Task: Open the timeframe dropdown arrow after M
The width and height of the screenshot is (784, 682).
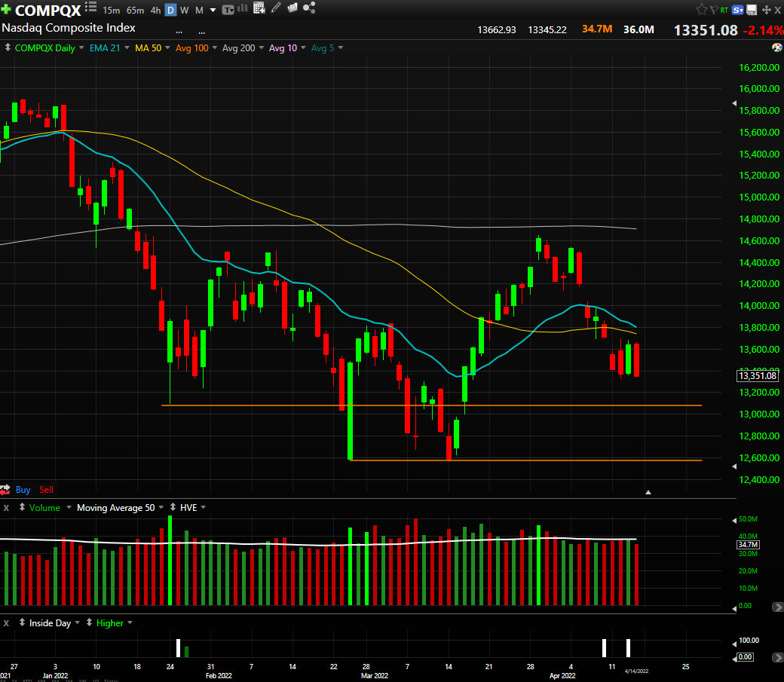Action: [213, 10]
